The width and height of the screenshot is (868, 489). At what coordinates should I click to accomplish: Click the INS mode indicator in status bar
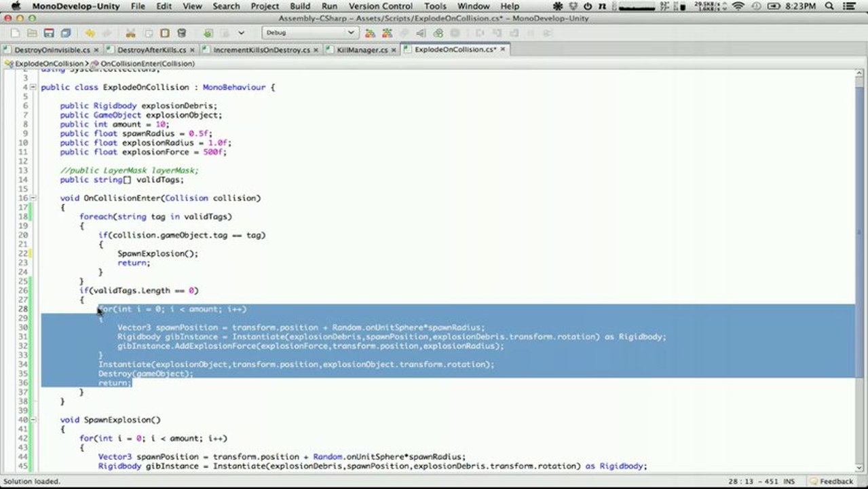pos(789,482)
